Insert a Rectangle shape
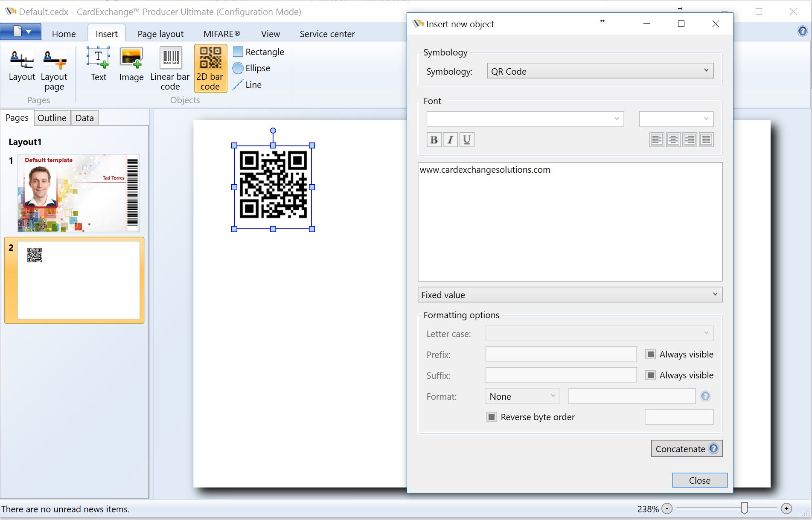812x520 pixels. point(259,52)
